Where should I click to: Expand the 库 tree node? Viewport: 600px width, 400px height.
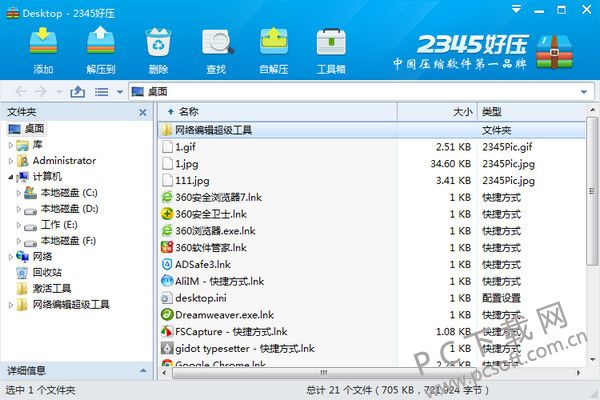(11, 145)
